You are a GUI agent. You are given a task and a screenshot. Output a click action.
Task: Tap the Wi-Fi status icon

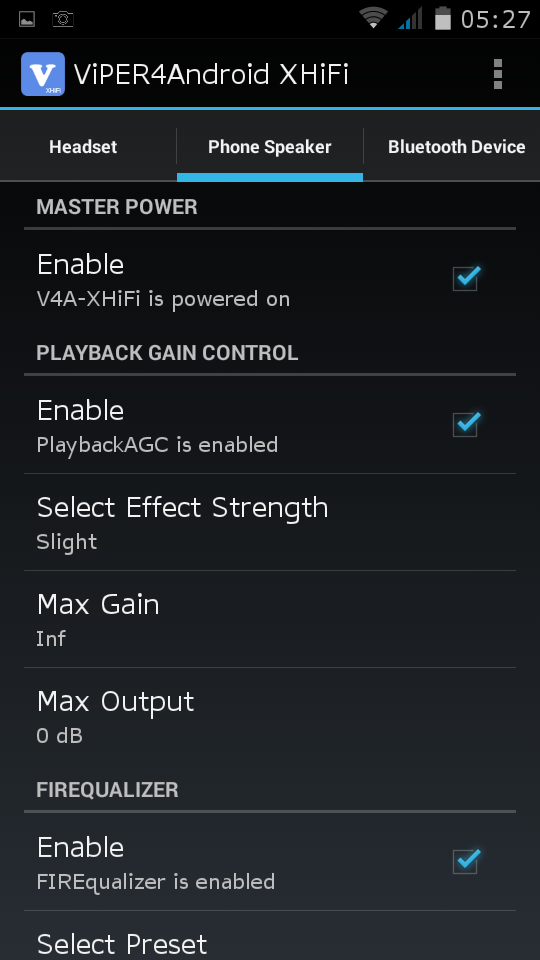373,18
